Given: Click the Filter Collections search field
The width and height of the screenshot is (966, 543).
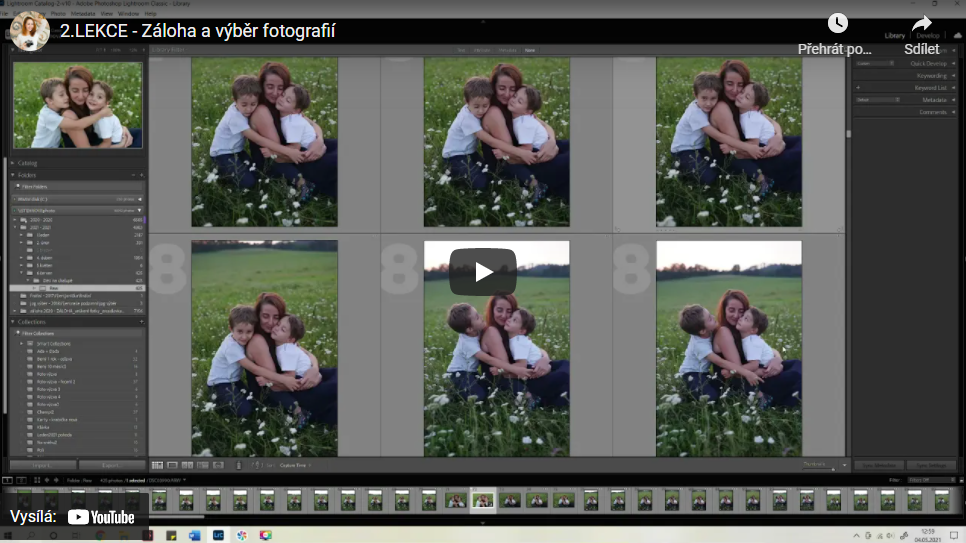Looking at the screenshot, I should (78, 333).
